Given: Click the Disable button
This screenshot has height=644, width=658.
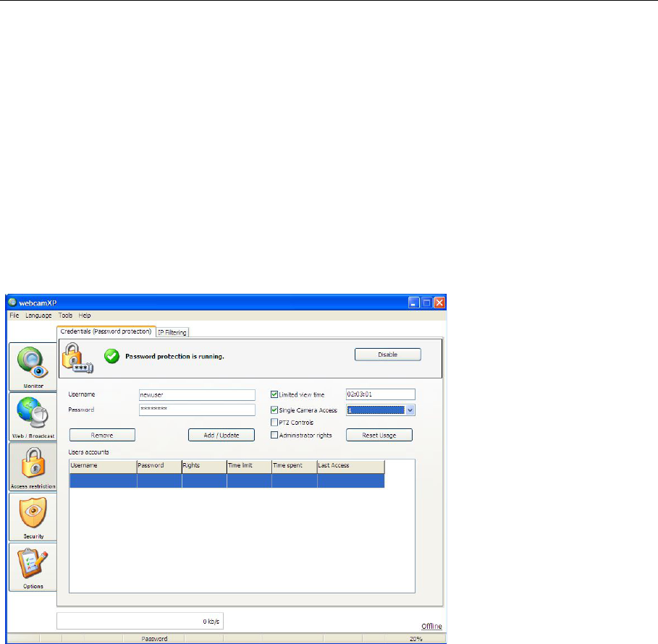Looking at the screenshot, I should [x=388, y=355].
